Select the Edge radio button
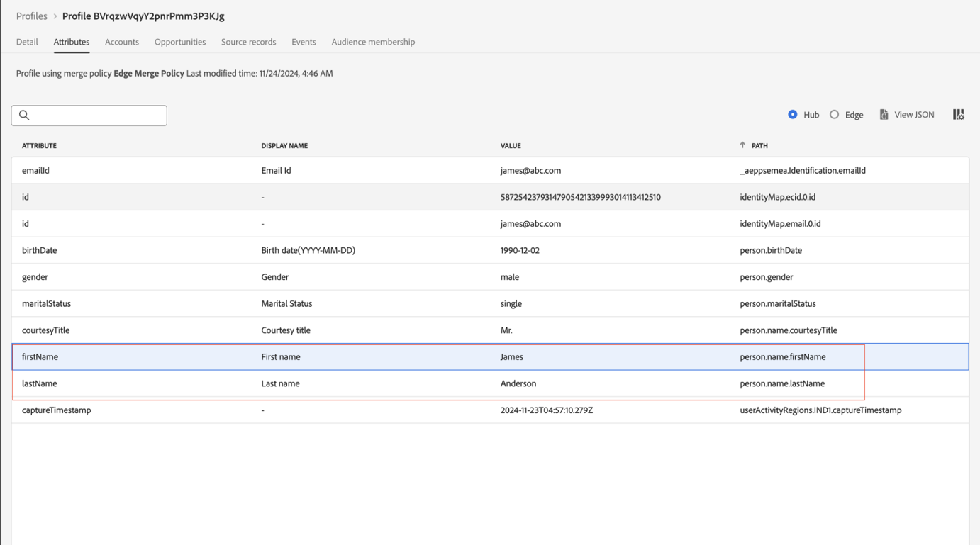 coord(833,114)
